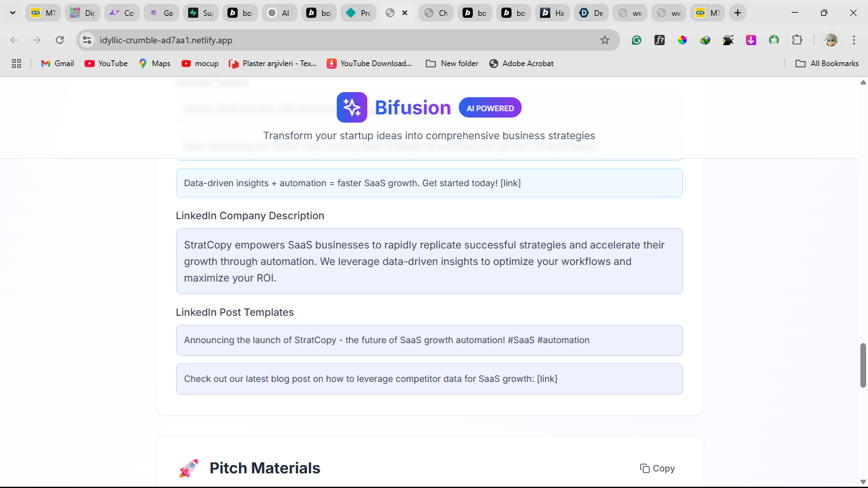
Task: Switch to the Pro tab
Action: (x=358, y=13)
